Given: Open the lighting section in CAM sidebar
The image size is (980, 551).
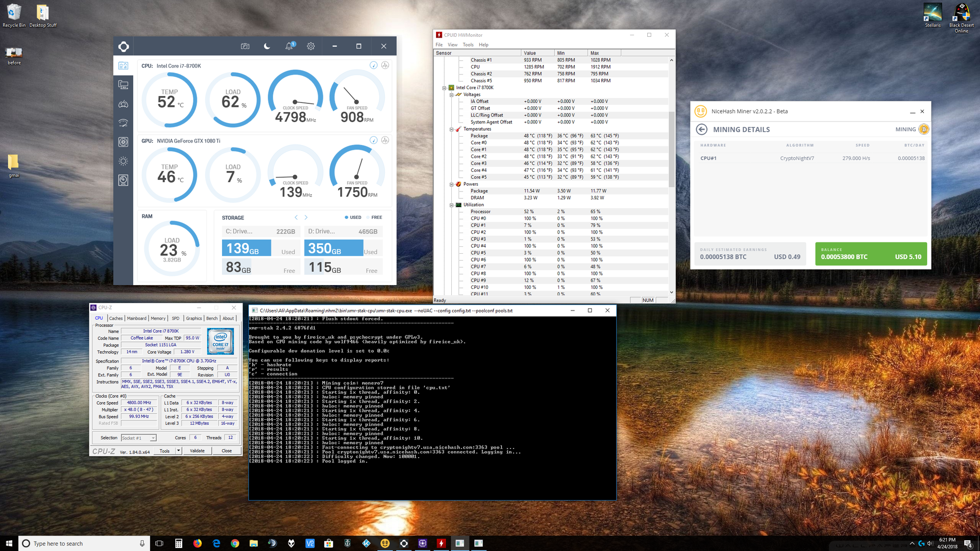Looking at the screenshot, I should coord(123,161).
